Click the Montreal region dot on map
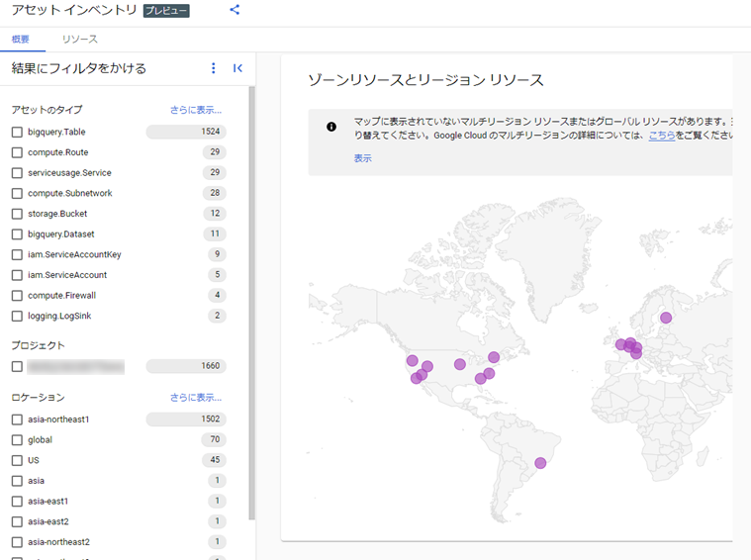751x560 pixels. [x=494, y=357]
